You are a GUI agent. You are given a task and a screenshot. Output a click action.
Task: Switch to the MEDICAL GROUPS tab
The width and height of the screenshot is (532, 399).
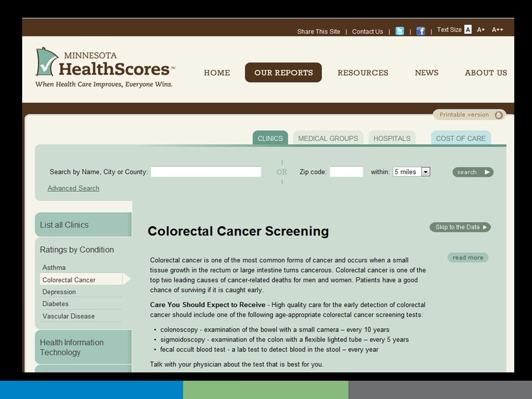coord(328,138)
